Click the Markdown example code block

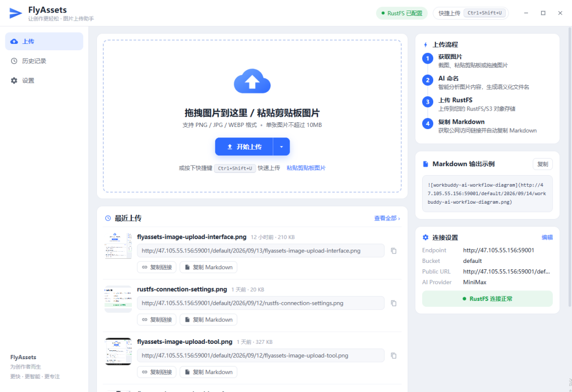coord(487,194)
